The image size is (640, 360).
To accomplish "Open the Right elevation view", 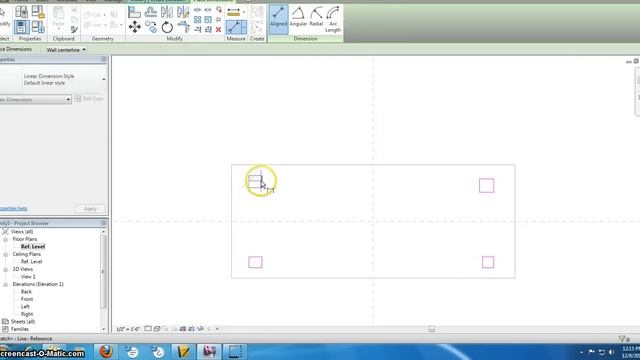I will (x=27, y=314).
